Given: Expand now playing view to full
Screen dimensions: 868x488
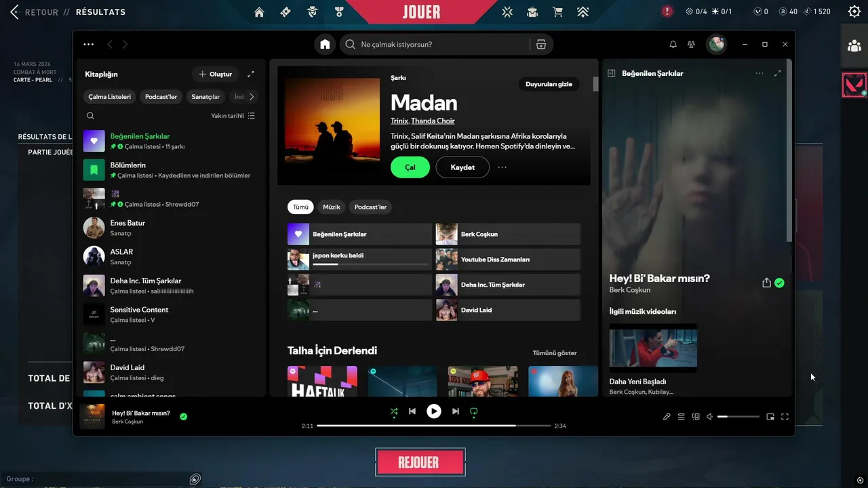Looking at the screenshot, I should click(x=778, y=73).
